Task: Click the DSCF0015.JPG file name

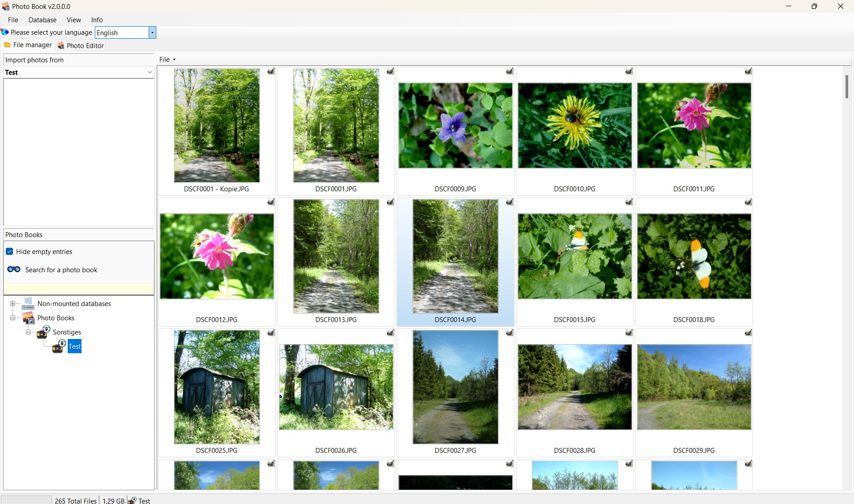Action: tap(574, 320)
